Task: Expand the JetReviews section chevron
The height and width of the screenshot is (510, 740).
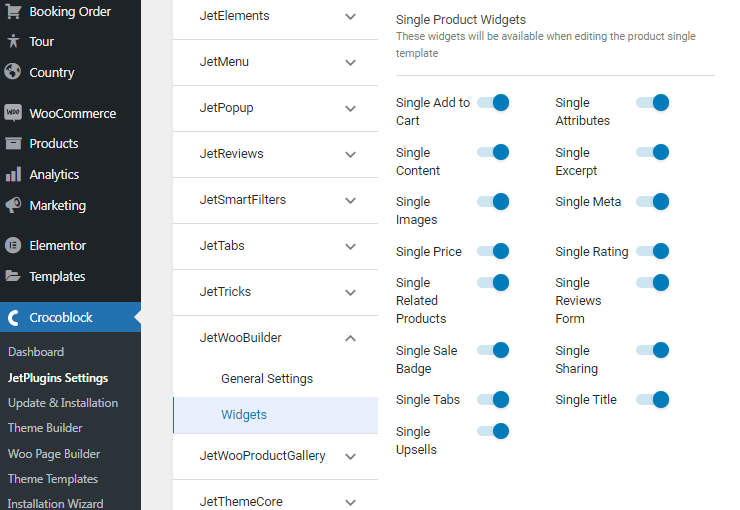Action: click(350, 154)
